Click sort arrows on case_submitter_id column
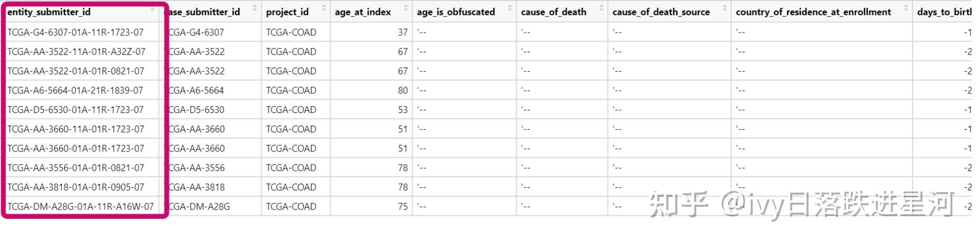The width and height of the screenshot is (980, 248). [255, 8]
